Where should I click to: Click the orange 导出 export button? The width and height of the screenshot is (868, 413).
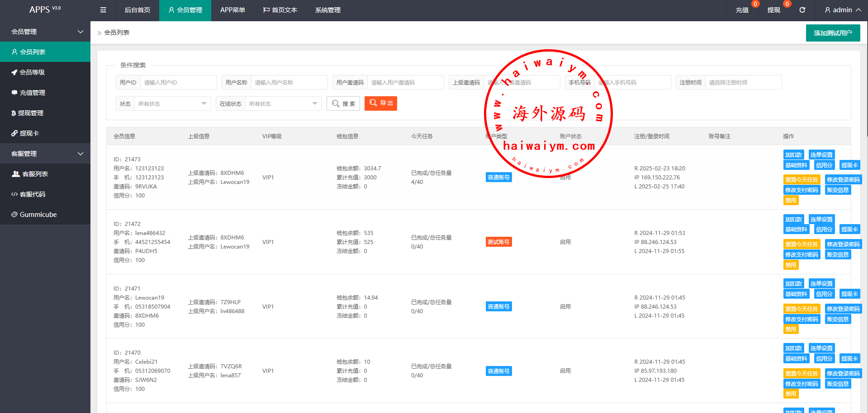coord(381,103)
